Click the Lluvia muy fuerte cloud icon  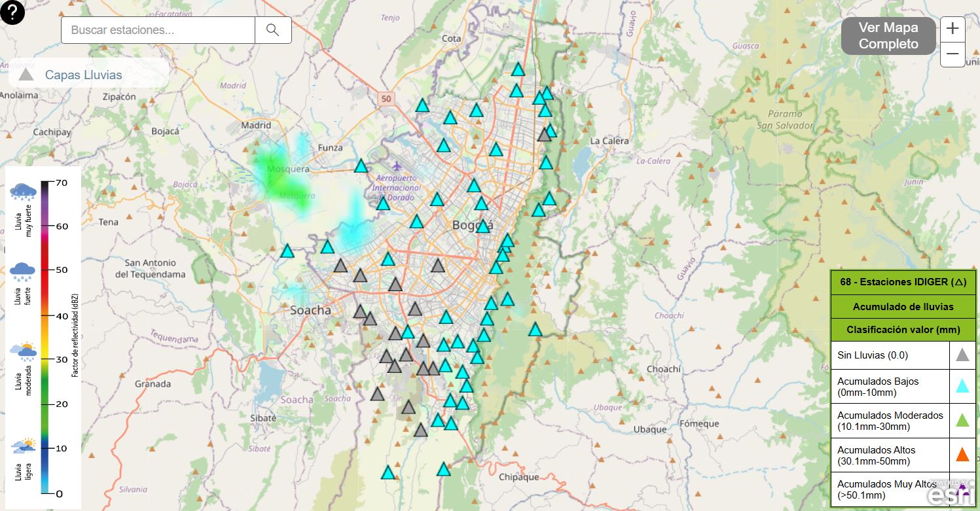(x=23, y=191)
